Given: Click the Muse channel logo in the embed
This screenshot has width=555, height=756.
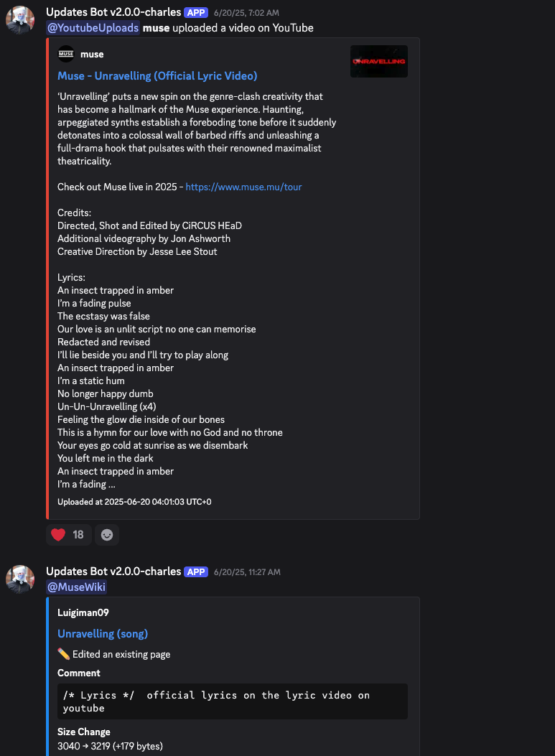Looking at the screenshot, I should [65, 55].
